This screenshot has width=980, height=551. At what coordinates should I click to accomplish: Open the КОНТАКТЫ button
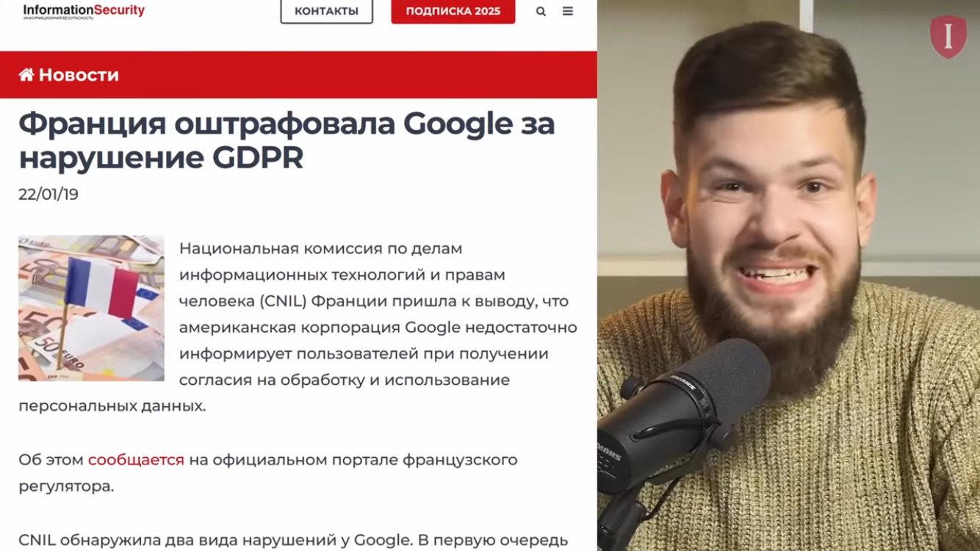pyautogui.click(x=327, y=11)
